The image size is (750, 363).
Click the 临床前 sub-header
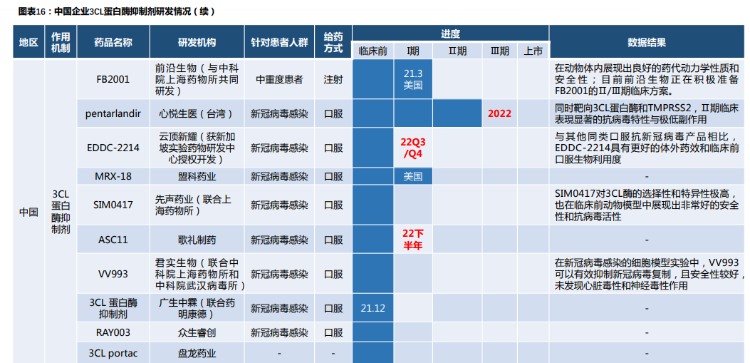pos(373,51)
